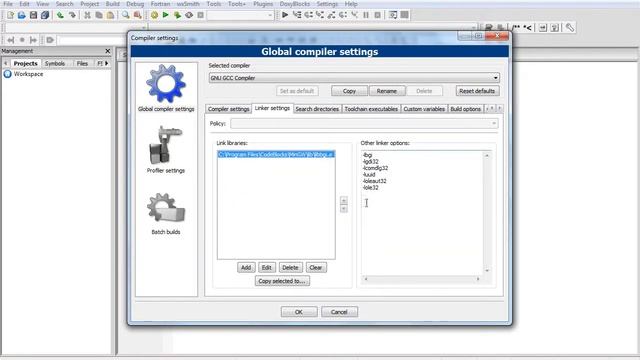Switch to Search directories tab
The width and height of the screenshot is (640, 360).
pos(317,109)
